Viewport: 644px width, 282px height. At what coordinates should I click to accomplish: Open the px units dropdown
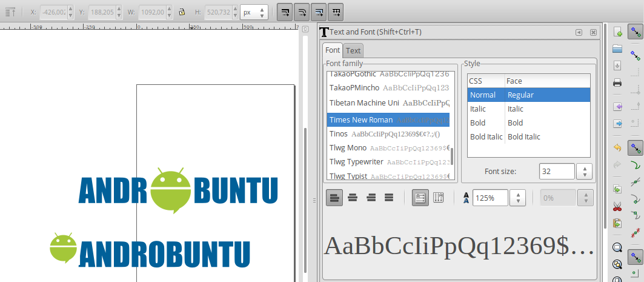[x=254, y=12]
